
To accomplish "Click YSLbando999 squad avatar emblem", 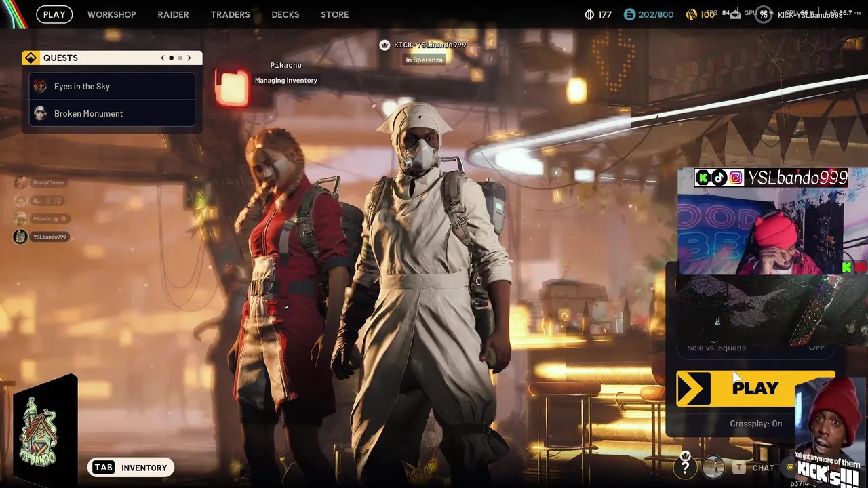I will pos(20,237).
